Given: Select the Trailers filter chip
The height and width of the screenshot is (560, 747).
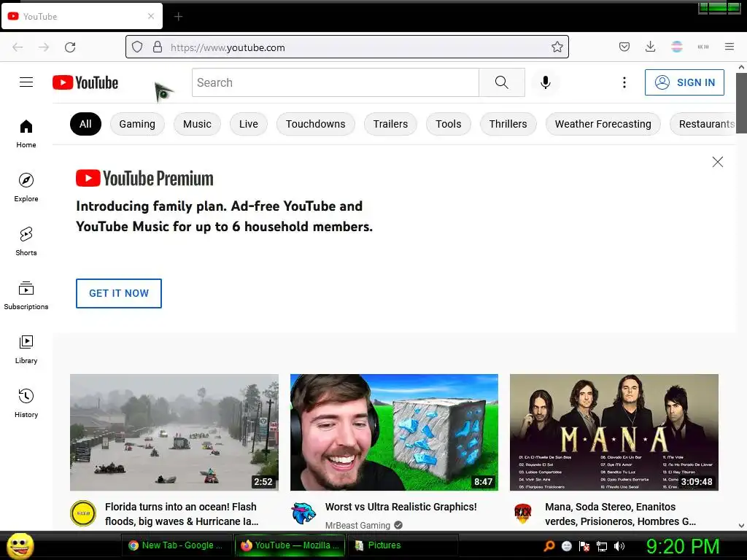Looking at the screenshot, I should [391, 124].
